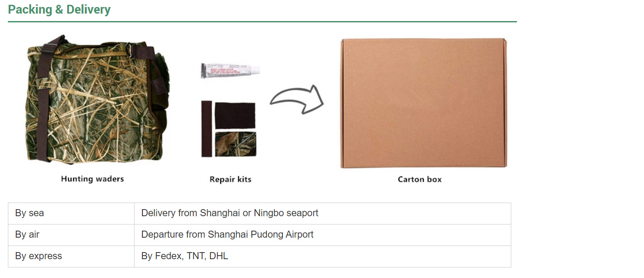Viewport: 644px width, 278px height.
Task: Select the carton box image
Action: 424,103
